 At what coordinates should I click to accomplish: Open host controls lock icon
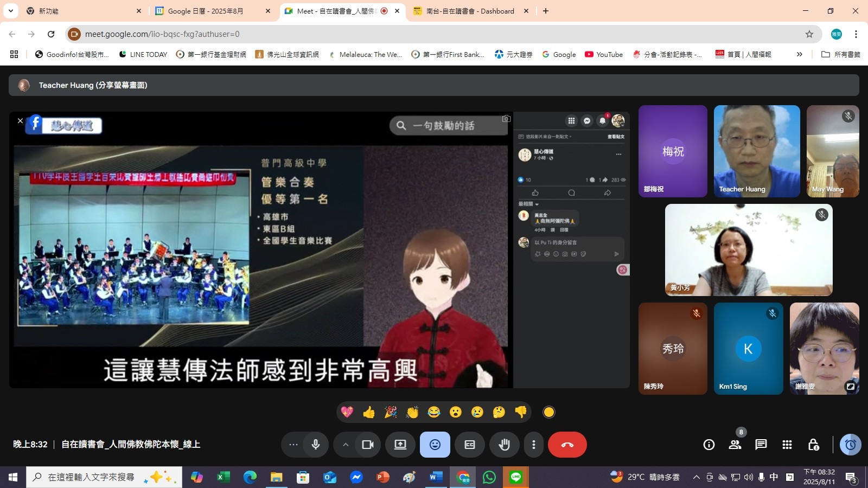[813, 445]
